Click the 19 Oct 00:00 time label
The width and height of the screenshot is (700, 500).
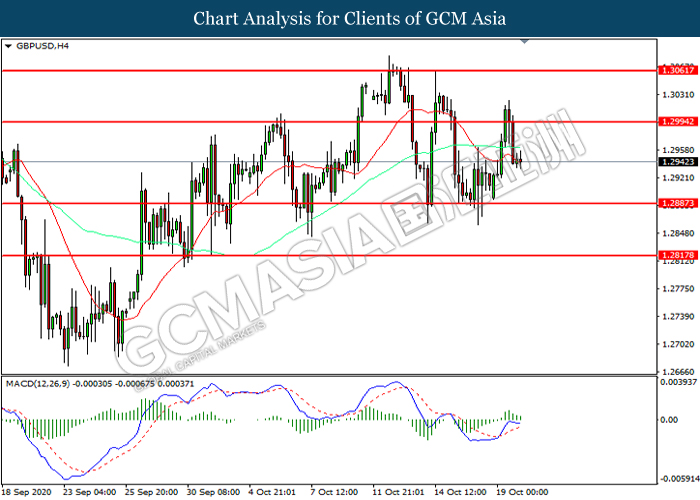(x=522, y=492)
